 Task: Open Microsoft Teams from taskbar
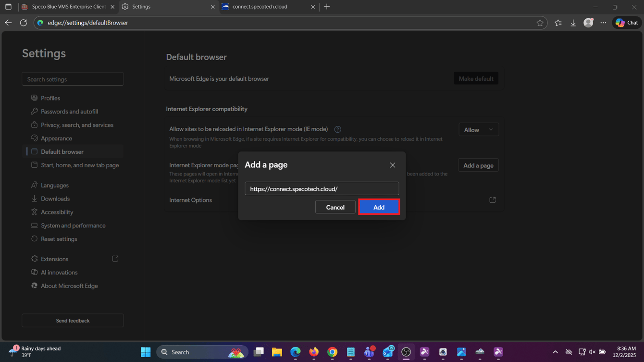pyautogui.click(x=369, y=352)
